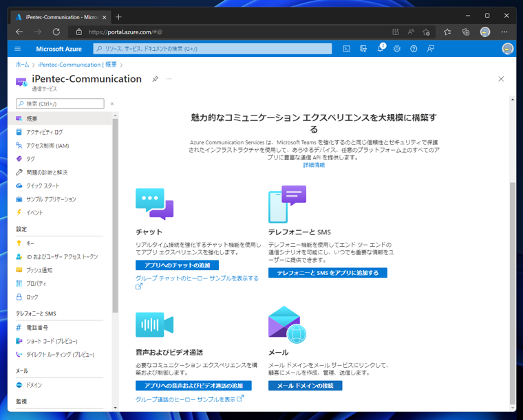Open the browser profile avatar
The width and height of the screenshot is (523, 420).
[485, 32]
